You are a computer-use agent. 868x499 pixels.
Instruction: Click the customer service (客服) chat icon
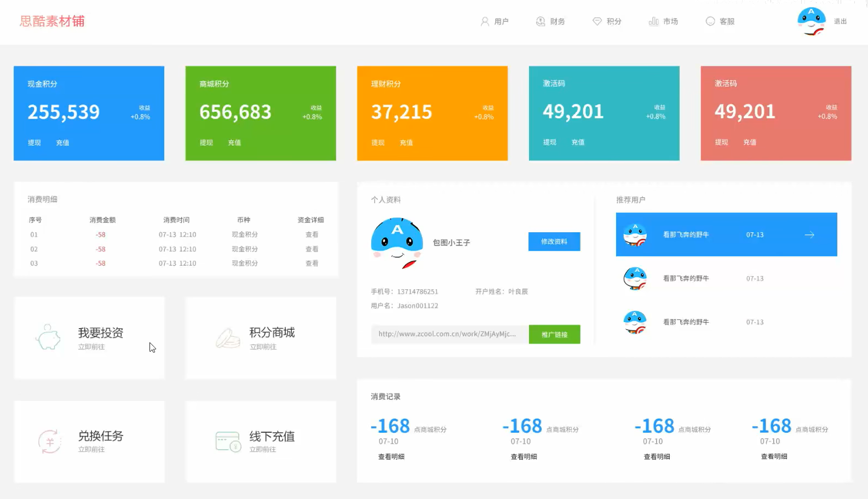(x=710, y=21)
